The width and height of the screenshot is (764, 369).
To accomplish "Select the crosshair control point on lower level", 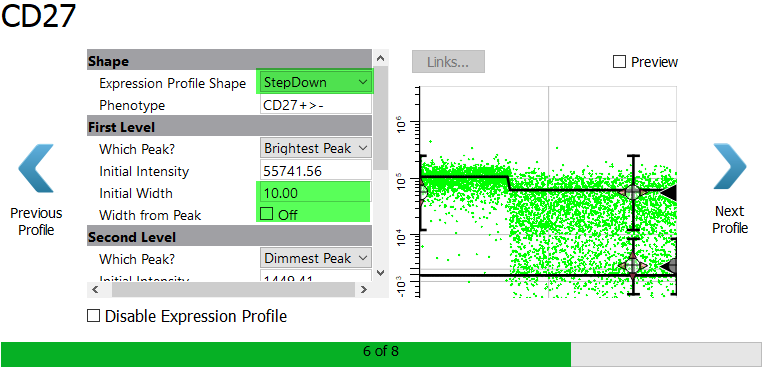I will pos(632,266).
